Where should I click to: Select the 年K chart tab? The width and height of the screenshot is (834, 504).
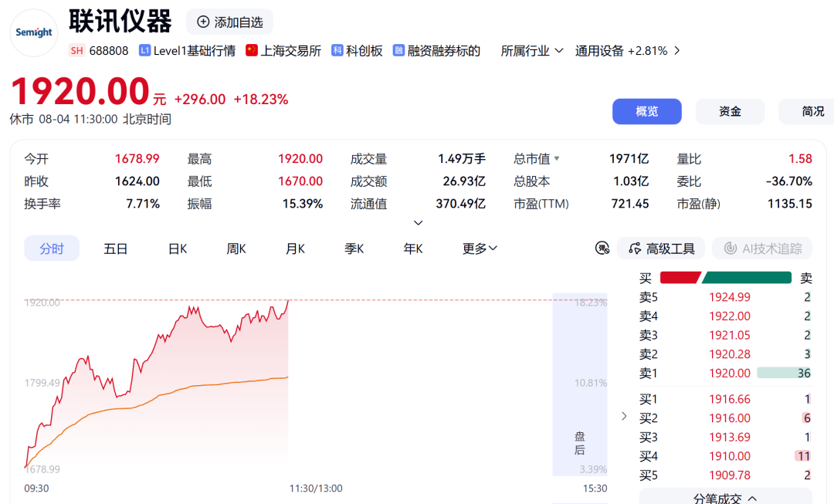pyautogui.click(x=412, y=249)
